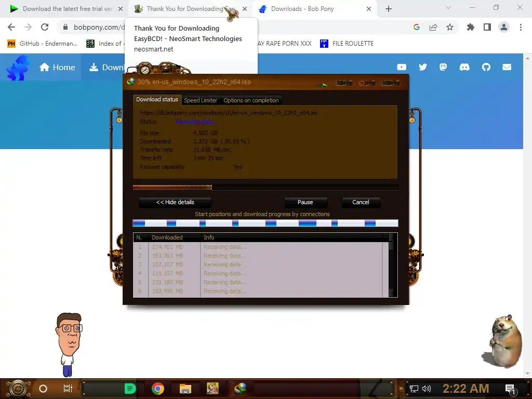Switch to the Thank You for Downloading tab
Image resolution: width=532 pixels, height=399 pixels.
click(x=185, y=9)
